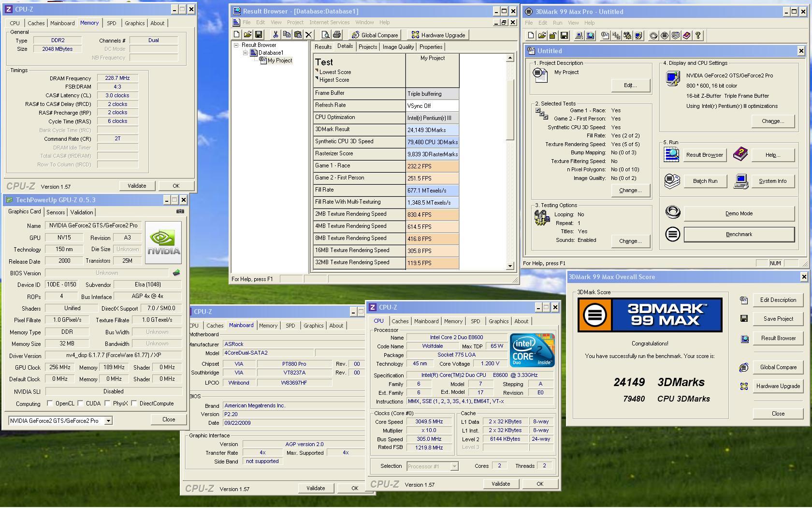812x508 pixels.
Task: Switch to the Image Quality tab in Result Browser
Action: (x=398, y=47)
